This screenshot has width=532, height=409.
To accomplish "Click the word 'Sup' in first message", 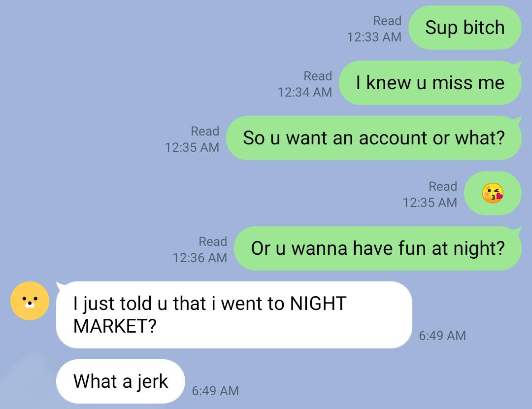I will (441, 28).
